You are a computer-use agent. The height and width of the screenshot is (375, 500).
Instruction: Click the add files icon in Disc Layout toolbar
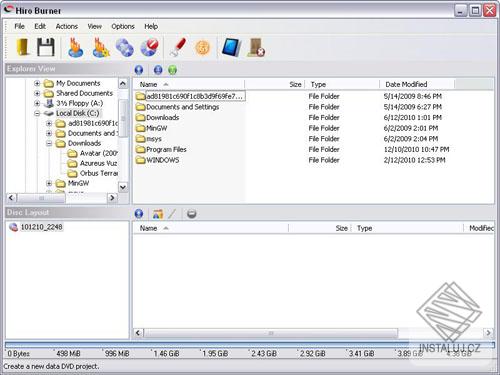tap(158, 214)
